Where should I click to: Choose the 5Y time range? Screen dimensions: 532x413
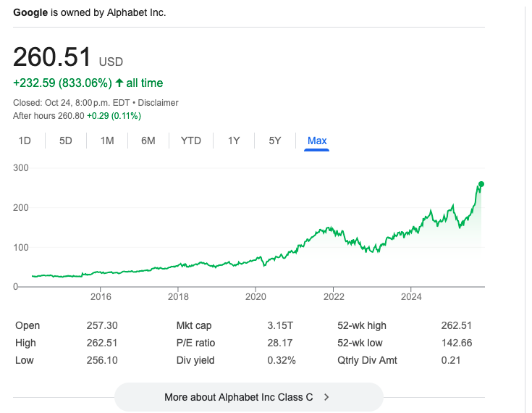pyautogui.click(x=275, y=141)
